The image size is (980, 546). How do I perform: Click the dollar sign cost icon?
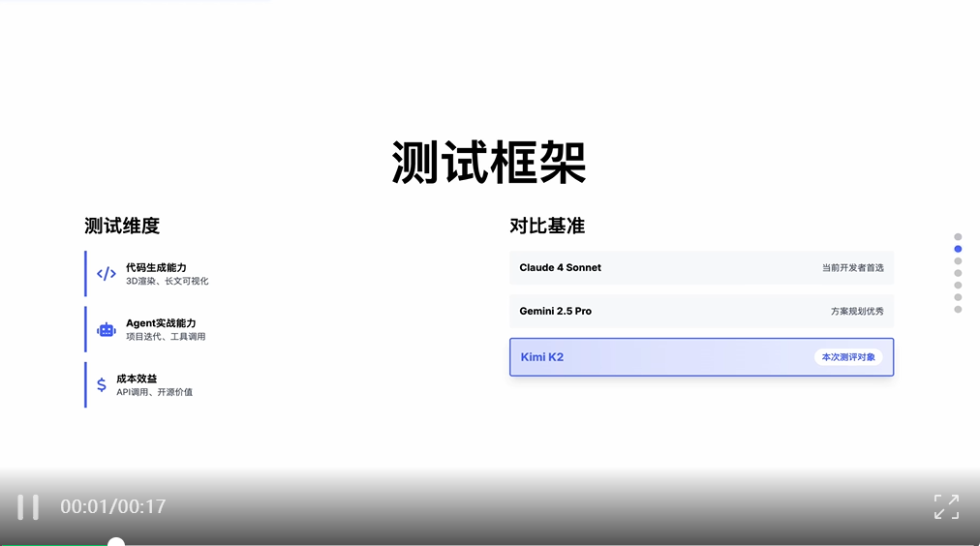coord(102,385)
